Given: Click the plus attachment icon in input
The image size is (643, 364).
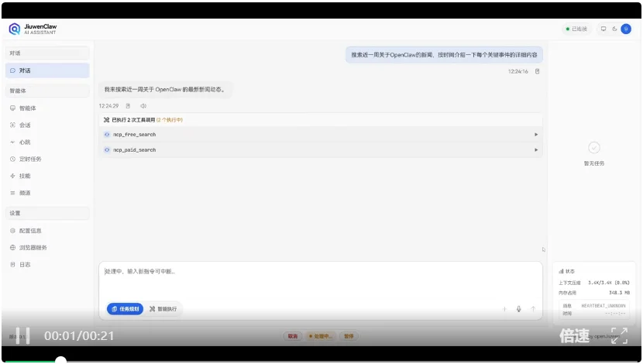Looking at the screenshot, I should pos(504,309).
